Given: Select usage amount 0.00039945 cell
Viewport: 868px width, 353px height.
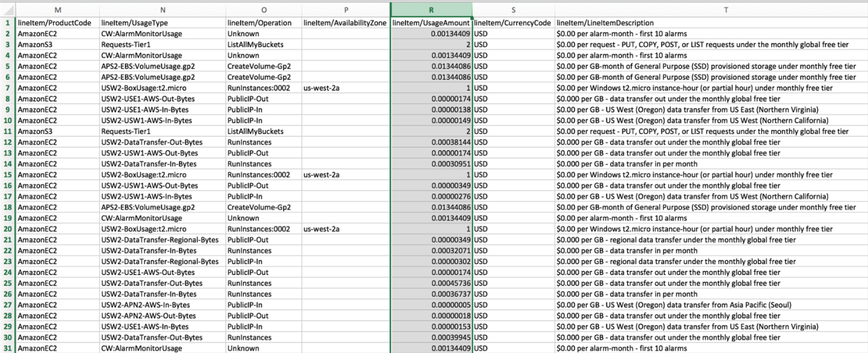Looking at the screenshot, I should coord(431,337).
